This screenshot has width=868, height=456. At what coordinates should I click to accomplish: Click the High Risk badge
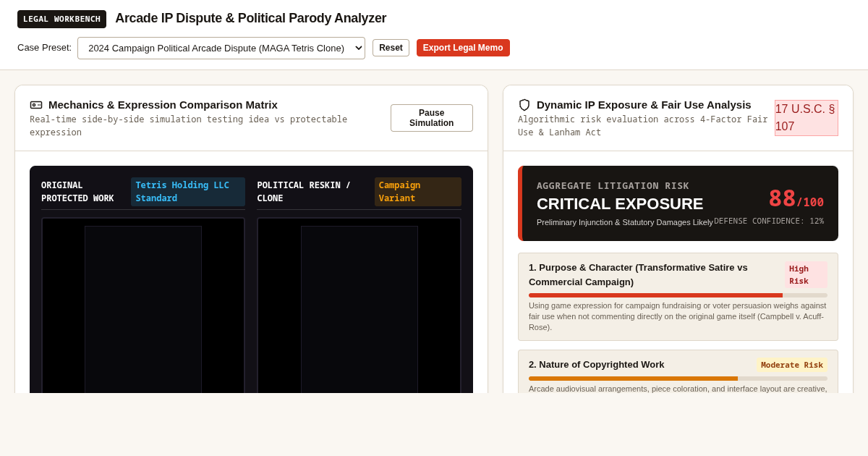click(806, 275)
